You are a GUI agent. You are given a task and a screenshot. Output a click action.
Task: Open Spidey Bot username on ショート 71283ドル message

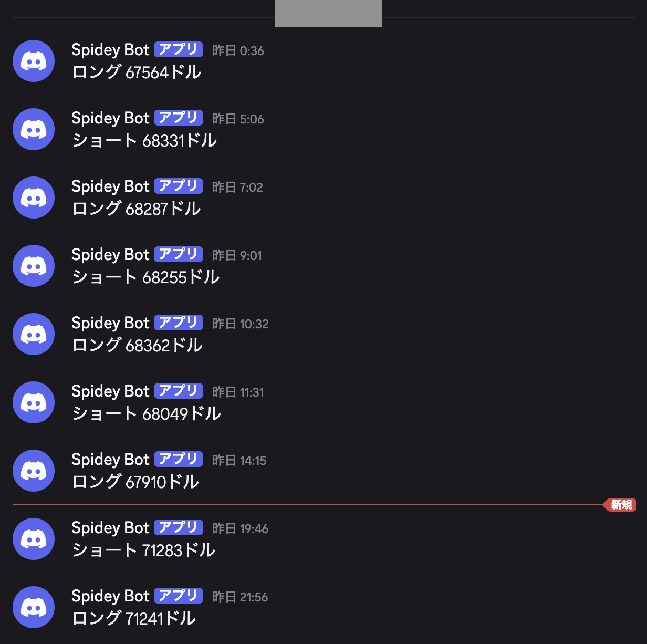[110, 528]
